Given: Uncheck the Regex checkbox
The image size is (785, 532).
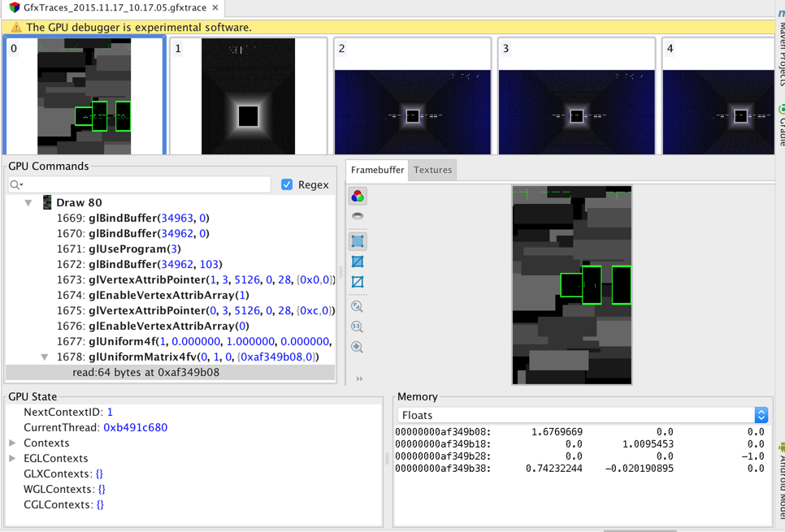Looking at the screenshot, I should (287, 184).
